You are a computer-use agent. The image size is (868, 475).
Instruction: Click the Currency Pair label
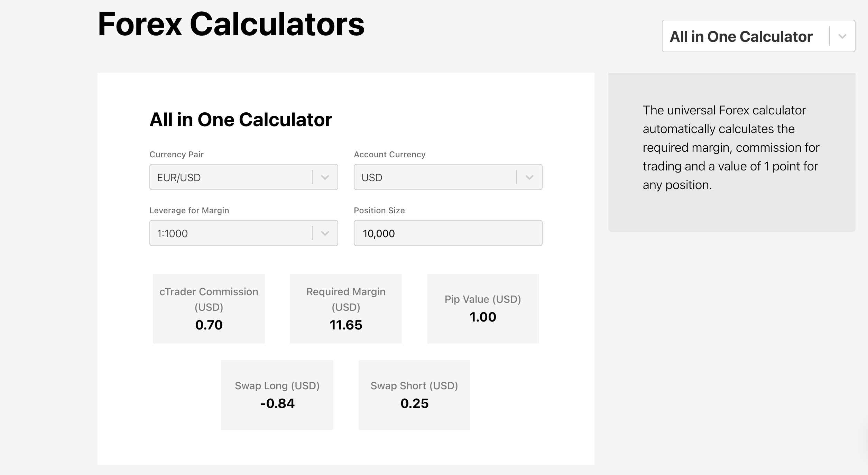pyautogui.click(x=176, y=155)
